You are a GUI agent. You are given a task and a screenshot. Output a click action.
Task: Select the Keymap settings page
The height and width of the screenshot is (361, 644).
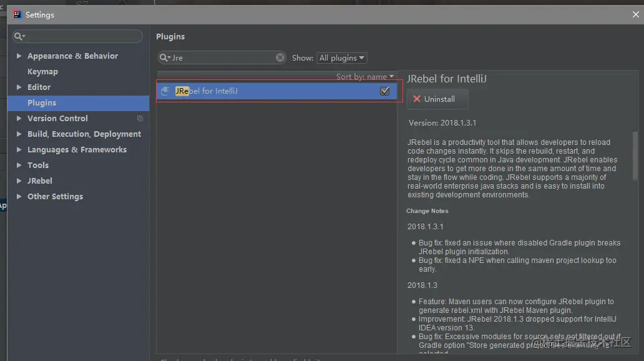point(42,72)
